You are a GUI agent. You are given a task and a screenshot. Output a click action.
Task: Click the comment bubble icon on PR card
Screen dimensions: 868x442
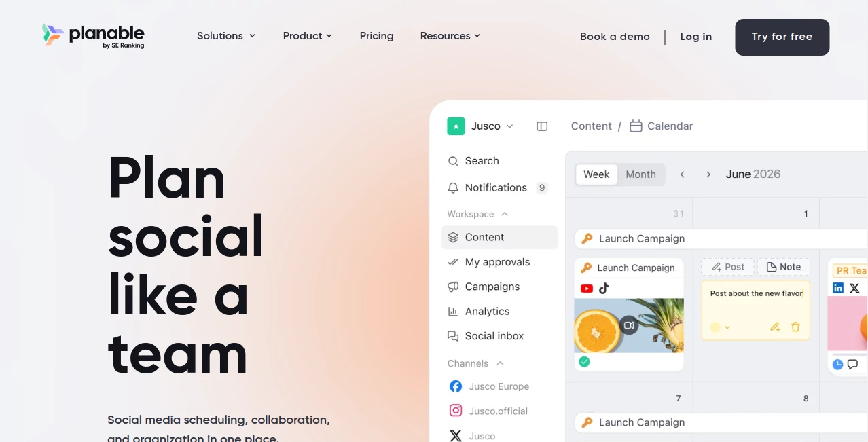(853, 365)
